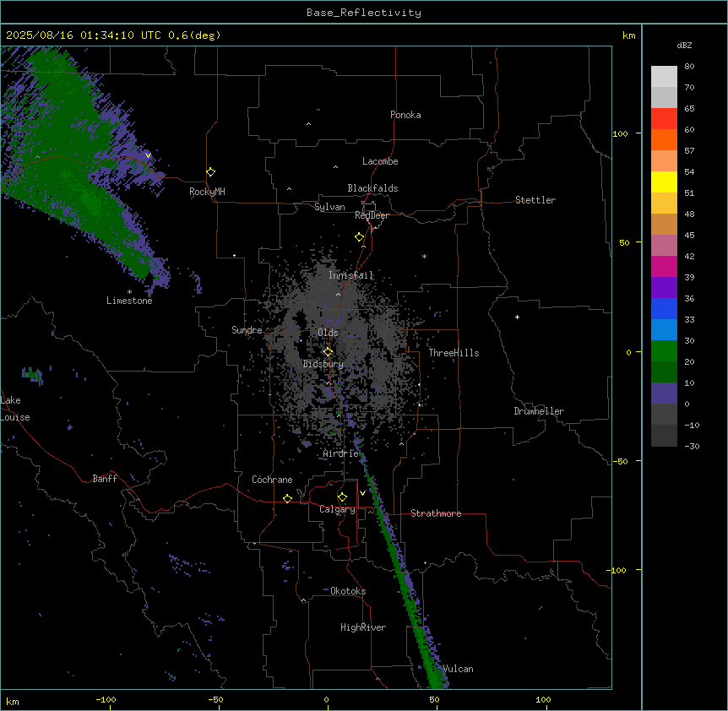
Task: Pick the yellow 54–51 dBZ legend swatch
Action: 664,182
